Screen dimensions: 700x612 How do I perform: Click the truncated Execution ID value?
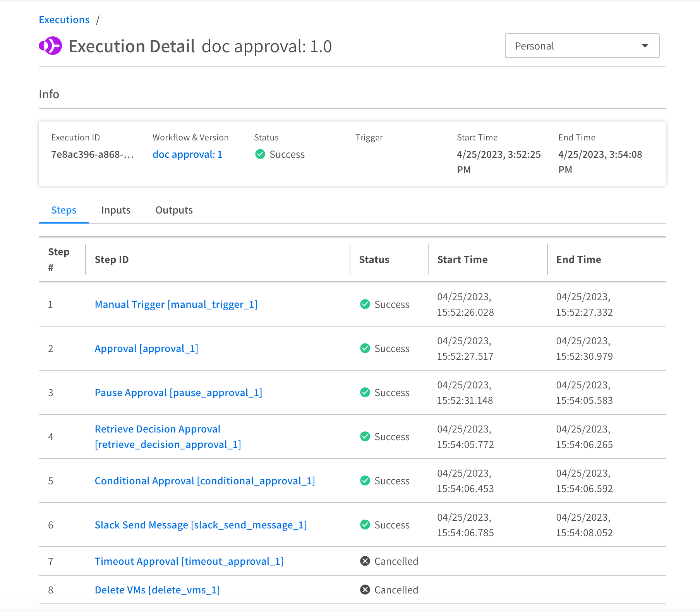tap(93, 154)
